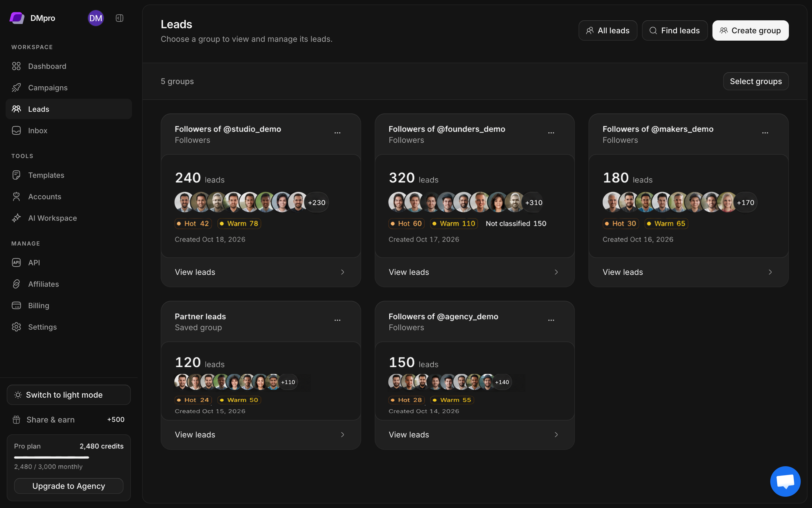Click the Hot 42 tag

193,224
